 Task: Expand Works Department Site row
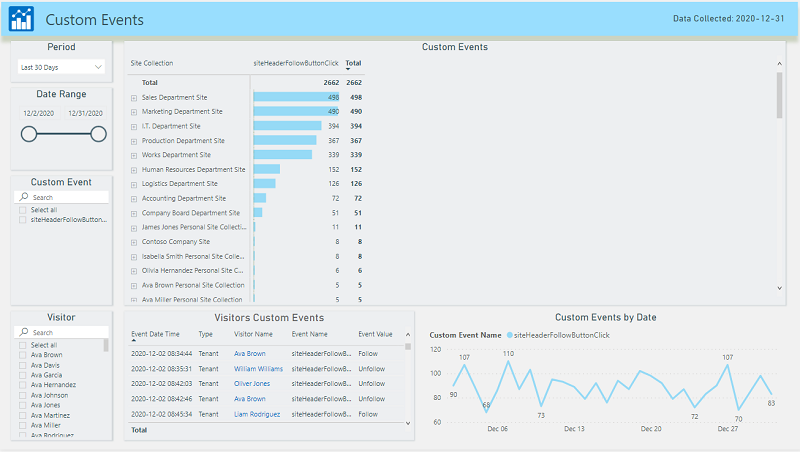(134, 155)
